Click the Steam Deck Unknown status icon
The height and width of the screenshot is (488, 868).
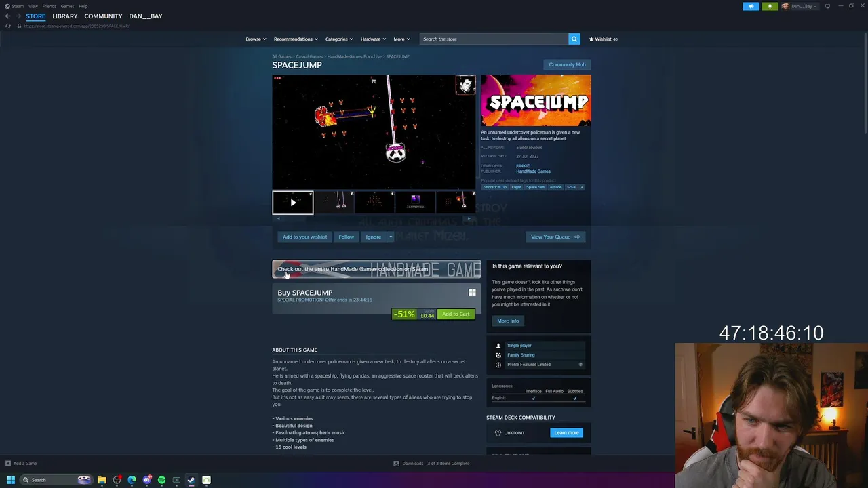coord(498,432)
